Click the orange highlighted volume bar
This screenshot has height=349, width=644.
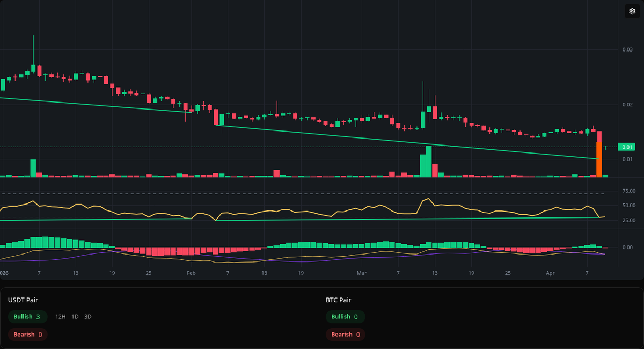[599, 159]
